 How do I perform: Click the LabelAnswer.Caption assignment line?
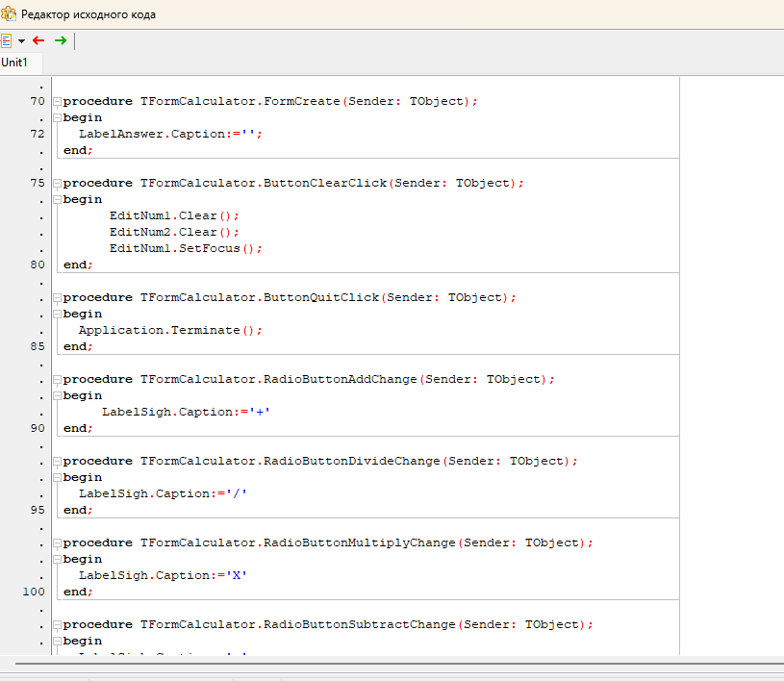click(170, 134)
